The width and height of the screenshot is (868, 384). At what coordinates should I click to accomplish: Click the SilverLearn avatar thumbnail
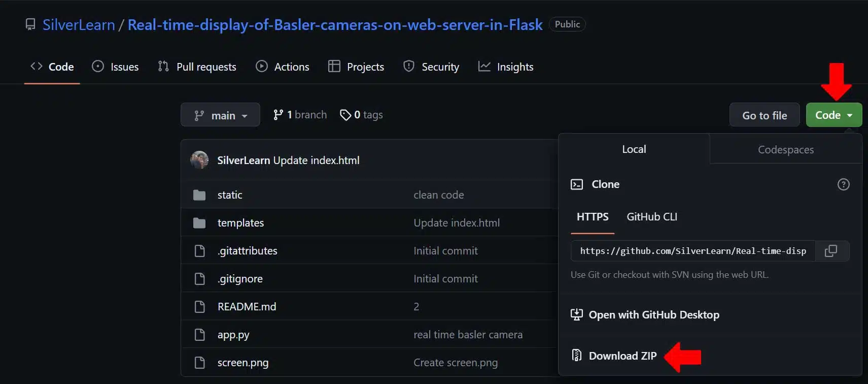(199, 160)
